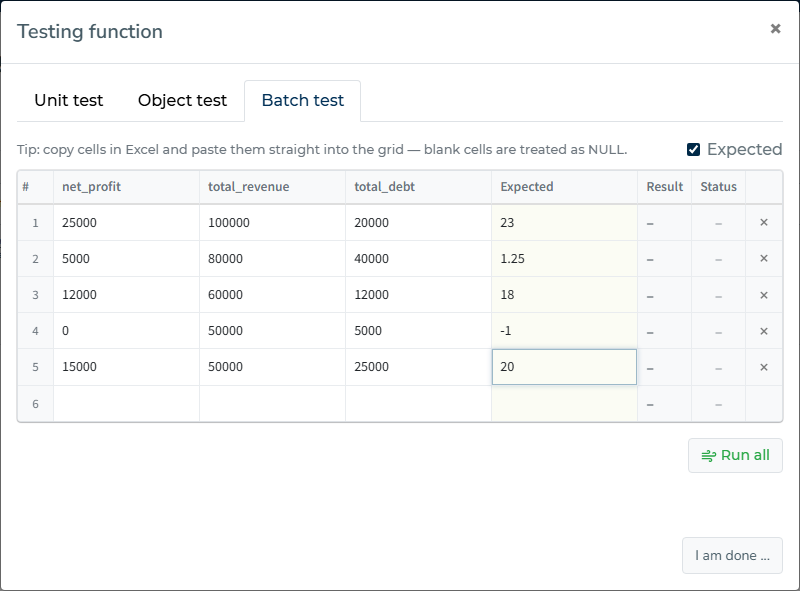Click the Run all button
800x591 pixels.
735,455
